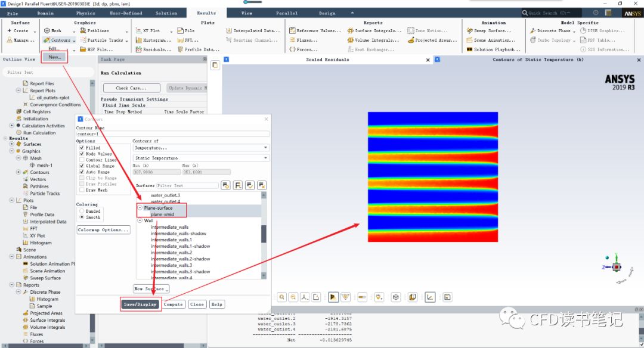Open the New Surface dropdown button
This screenshot has height=348, width=644.
coord(151,289)
